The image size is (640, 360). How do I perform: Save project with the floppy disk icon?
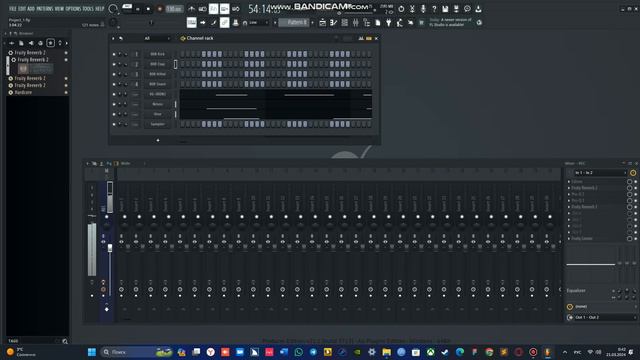coord(445,9)
